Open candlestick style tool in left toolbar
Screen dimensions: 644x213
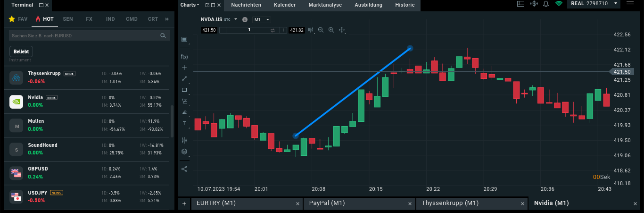[184, 140]
